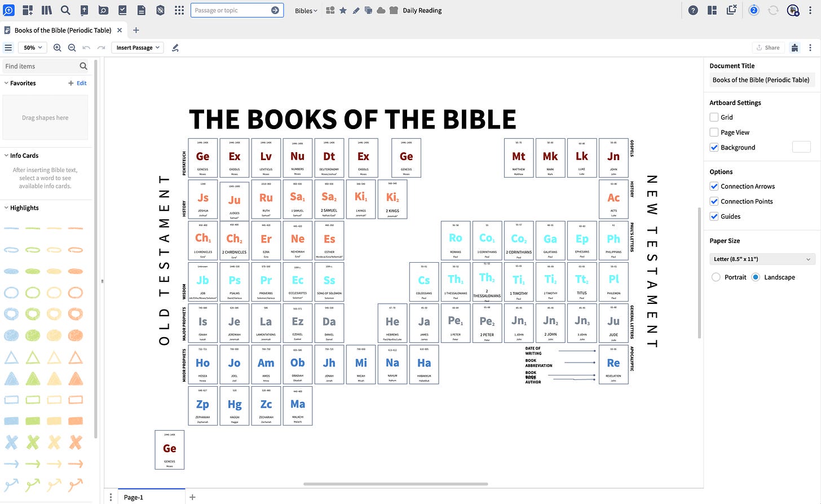Click the Help question mark icon
Screen dimensions: 821x504
click(693, 10)
